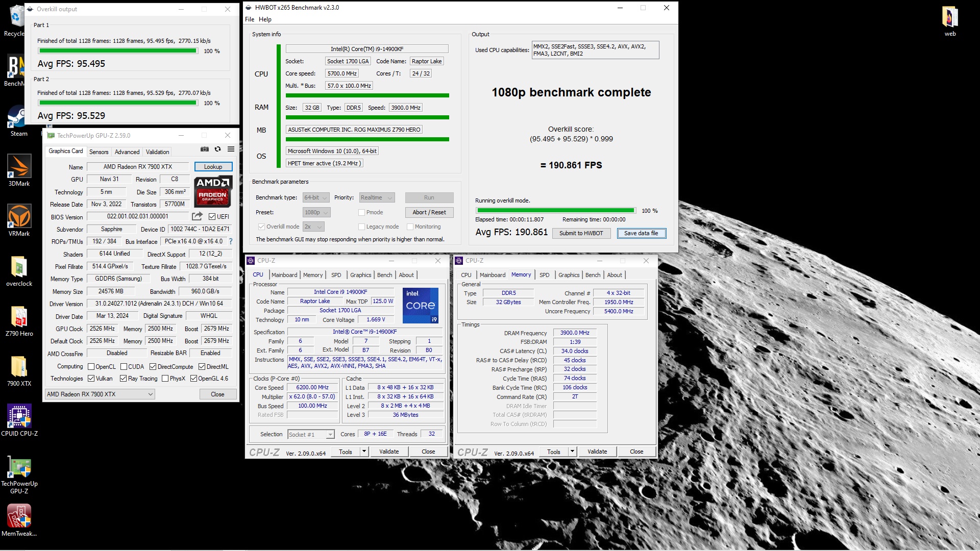This screenshot has width=980, height=551.
Task: Click the Core speed 5700.0 MHz field
Action: point(342,73)
